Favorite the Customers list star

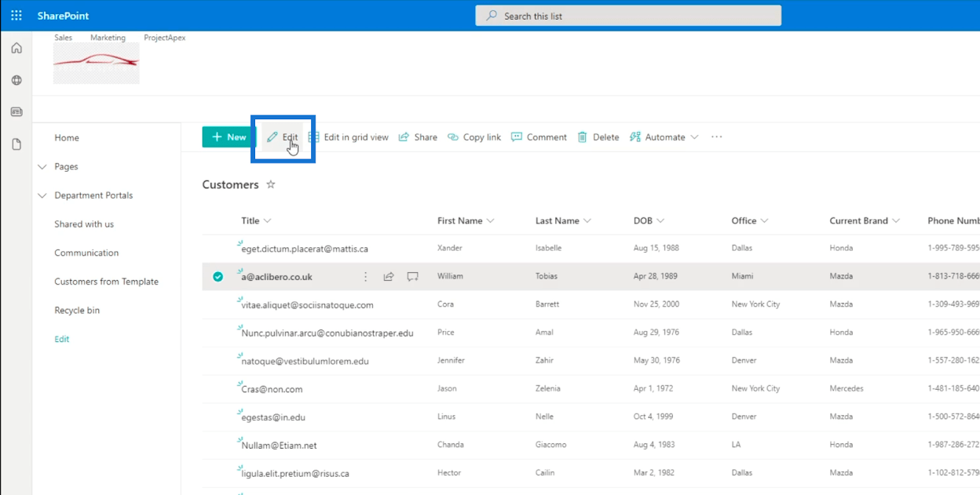point(271,184)
